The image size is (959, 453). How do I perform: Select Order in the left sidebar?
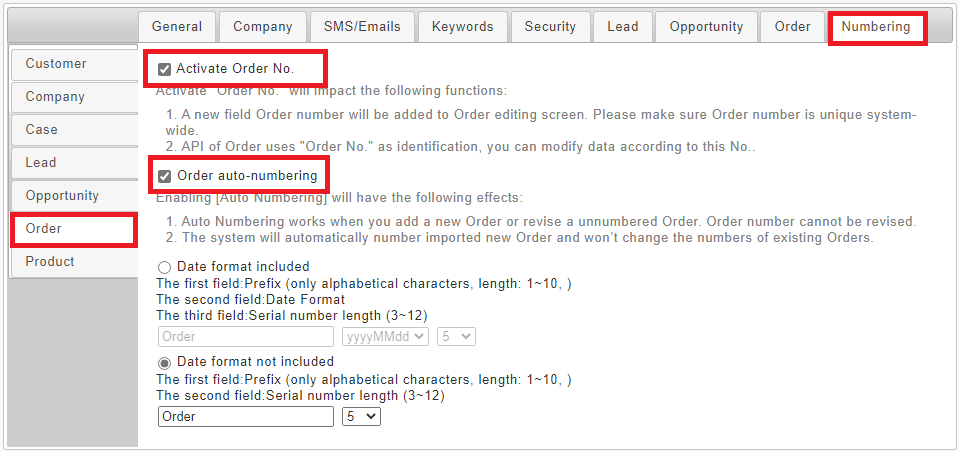(x=73, y=229)
